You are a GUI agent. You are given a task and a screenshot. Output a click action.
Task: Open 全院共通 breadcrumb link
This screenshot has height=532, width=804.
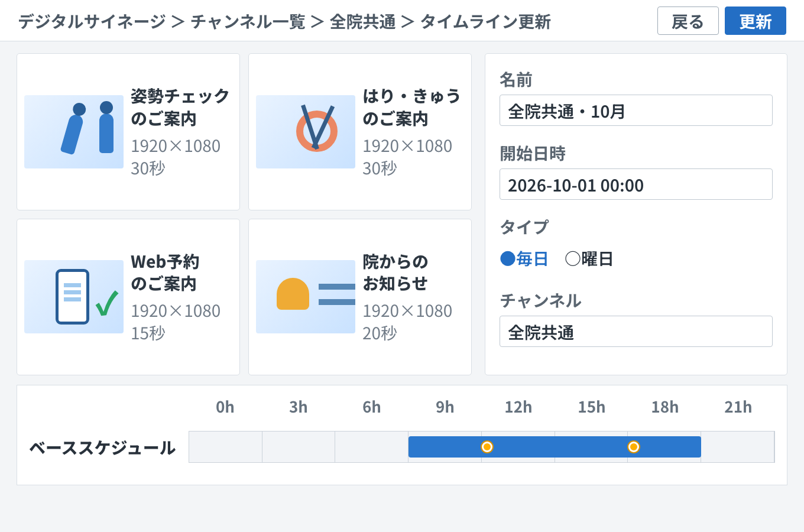[x=362, y=22]
